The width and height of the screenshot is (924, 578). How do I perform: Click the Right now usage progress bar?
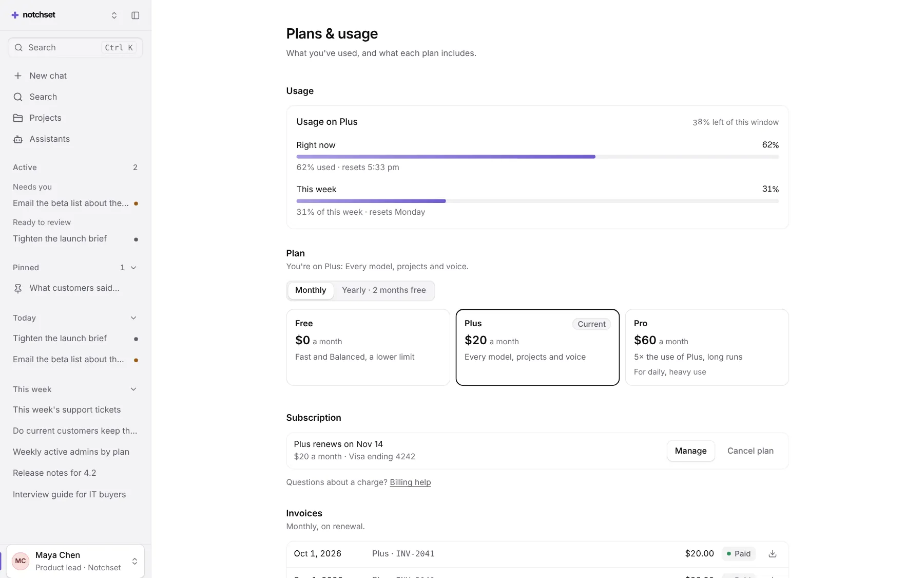click(x=537, y=157)
